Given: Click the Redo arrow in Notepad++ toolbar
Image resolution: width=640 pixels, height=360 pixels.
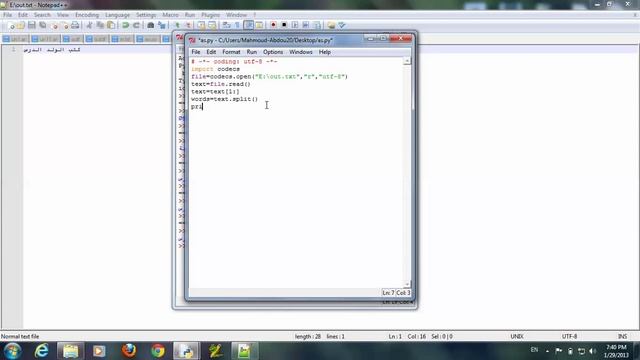Looking at the screenshot, I should [x=136, y=25].
